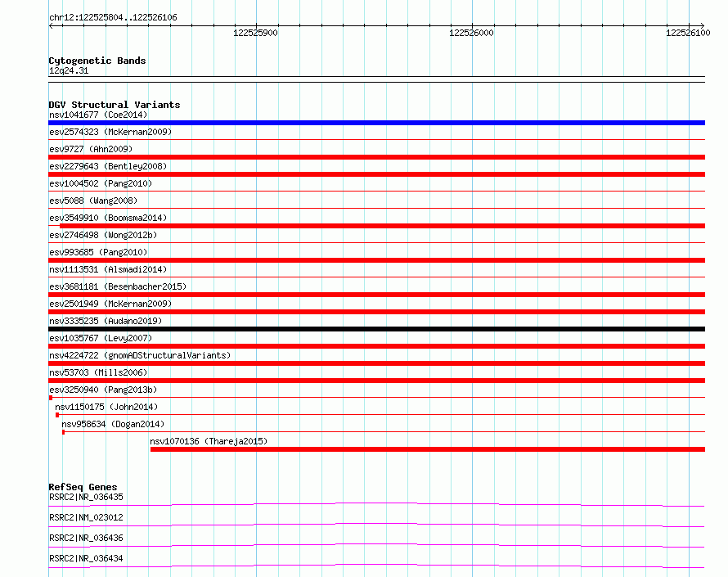Screen dimensions: 728x577
Task: Click the red bar under nsv4224722
Action: coord(376,363)
